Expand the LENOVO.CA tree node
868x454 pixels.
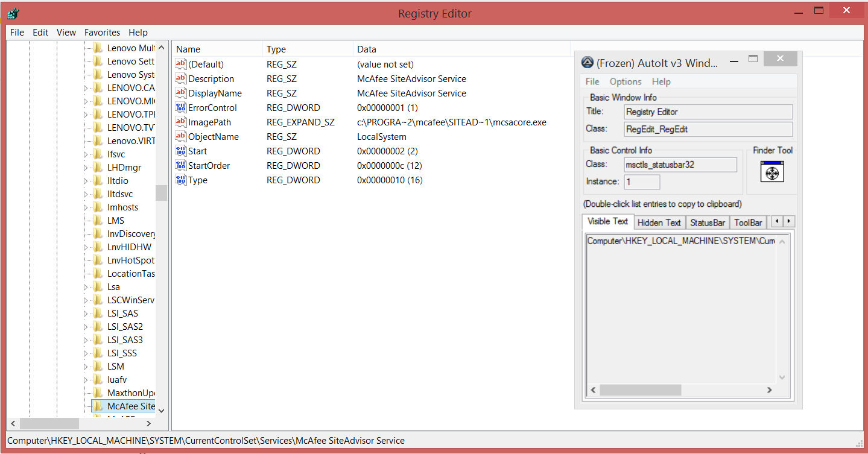click(85, 88)
